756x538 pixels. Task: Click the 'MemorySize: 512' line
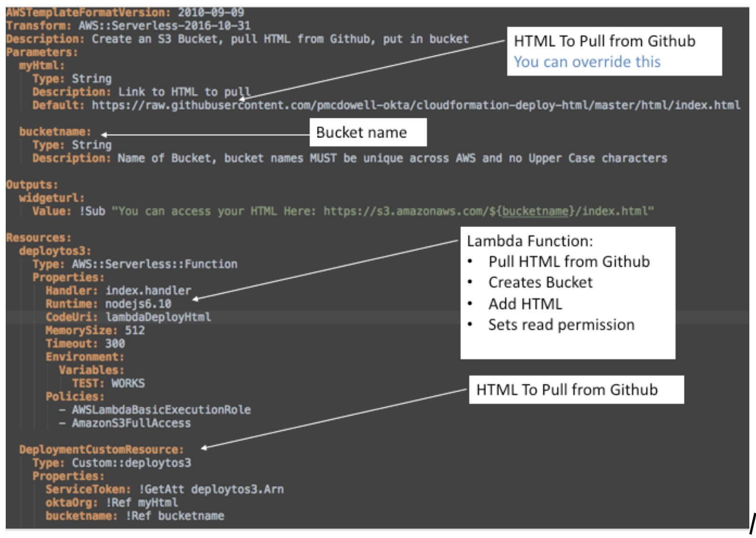(95, 331)
